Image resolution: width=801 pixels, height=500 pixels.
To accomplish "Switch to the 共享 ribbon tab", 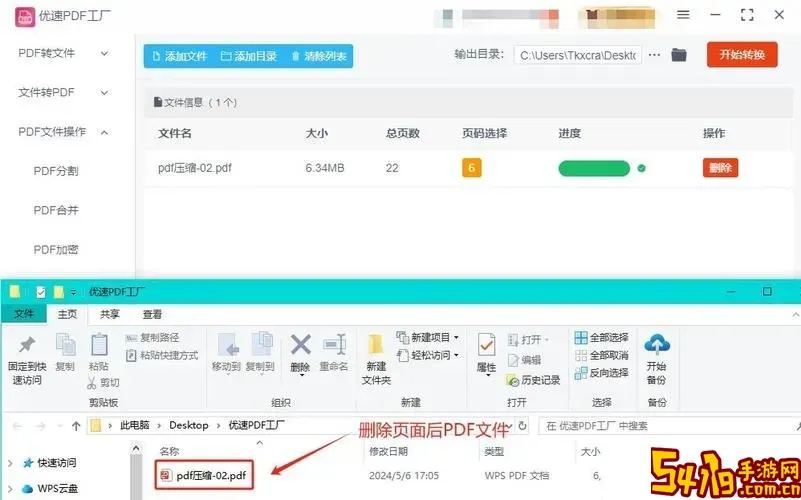I will click(x=109, y=314).
